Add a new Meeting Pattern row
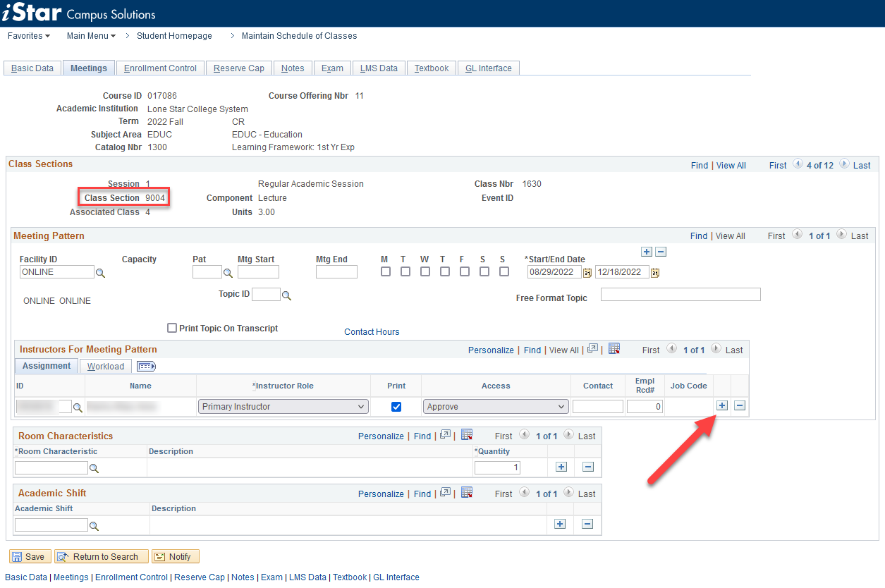Image resolution: width=885 pixels, height=588 pixels. [647, 252]
